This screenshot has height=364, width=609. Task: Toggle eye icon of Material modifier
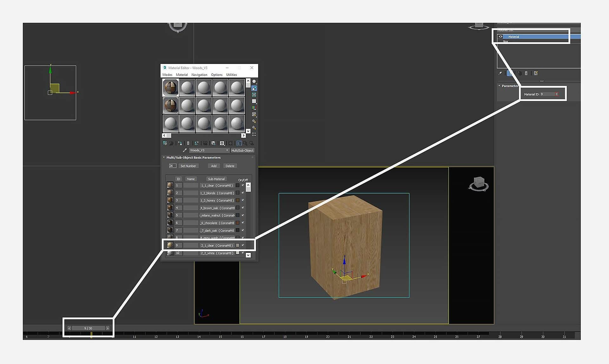pyautogui.click(x=501, y=37)
